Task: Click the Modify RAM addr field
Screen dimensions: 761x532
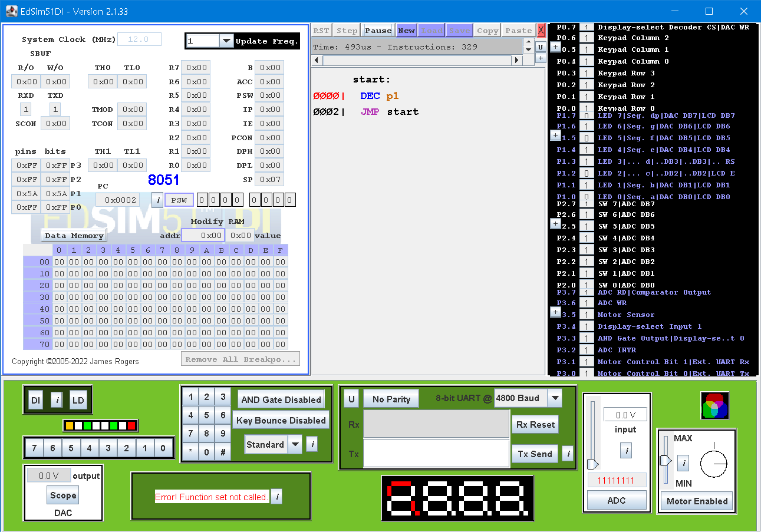Action: [203, 236]
